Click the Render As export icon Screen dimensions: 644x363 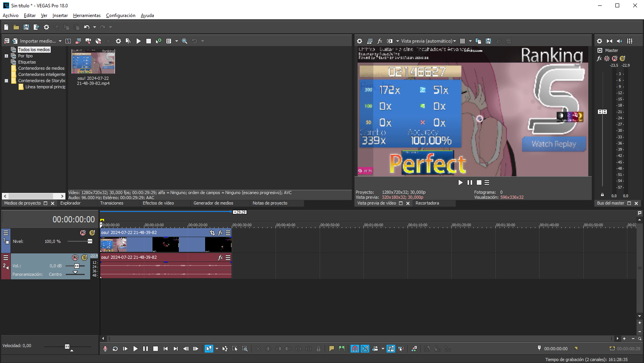(36, 27)
